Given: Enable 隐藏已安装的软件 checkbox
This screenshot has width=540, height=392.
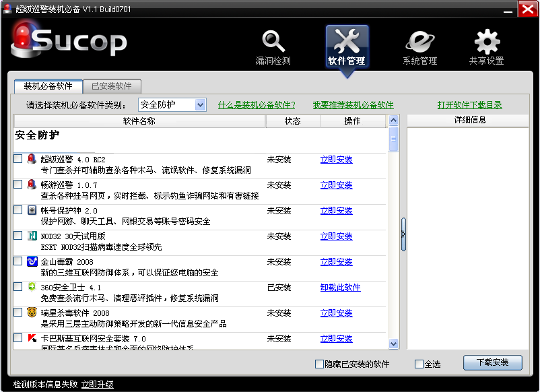Looking at the screenshot, I should click(x=319, y=364).
